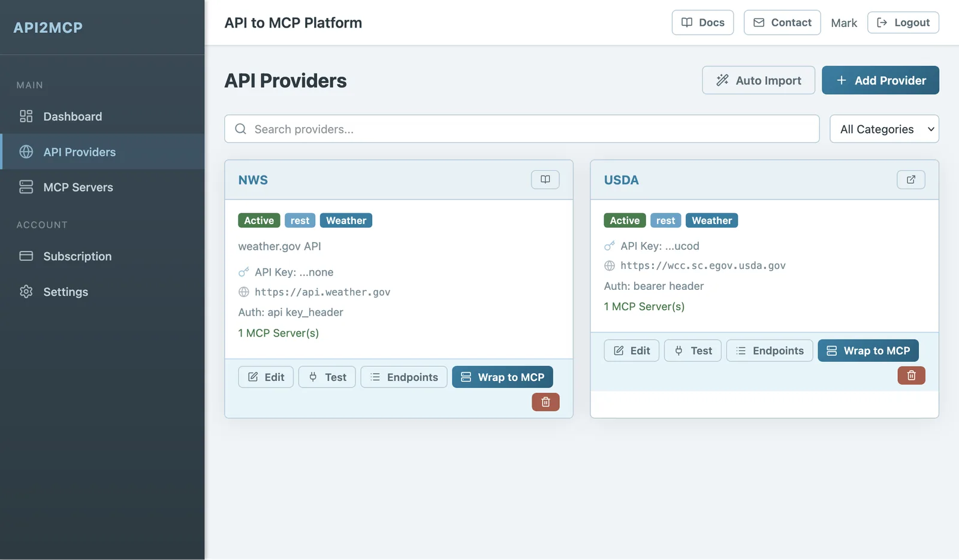The height and width of the screenshot is (560, 959).
Task: Edit the NWS provider
Action: [266, 377]
